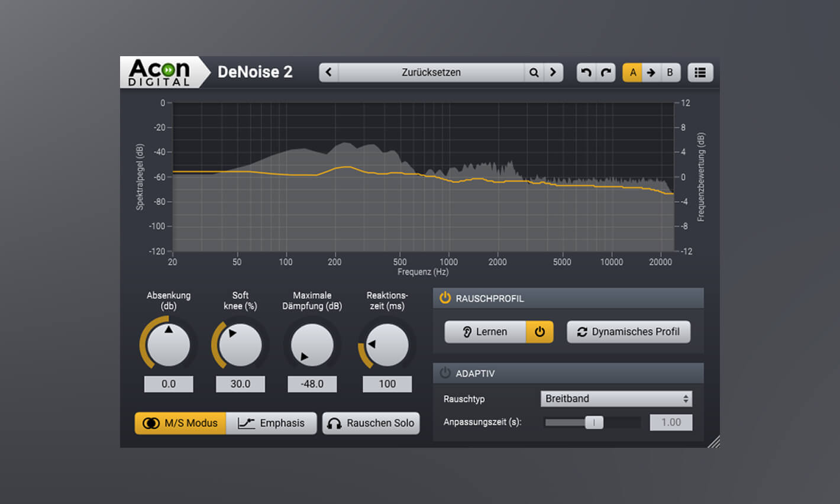840x504 pixels.
Task: Click the RAUSCHPROFIL header text
Action: tap(490, 299)
